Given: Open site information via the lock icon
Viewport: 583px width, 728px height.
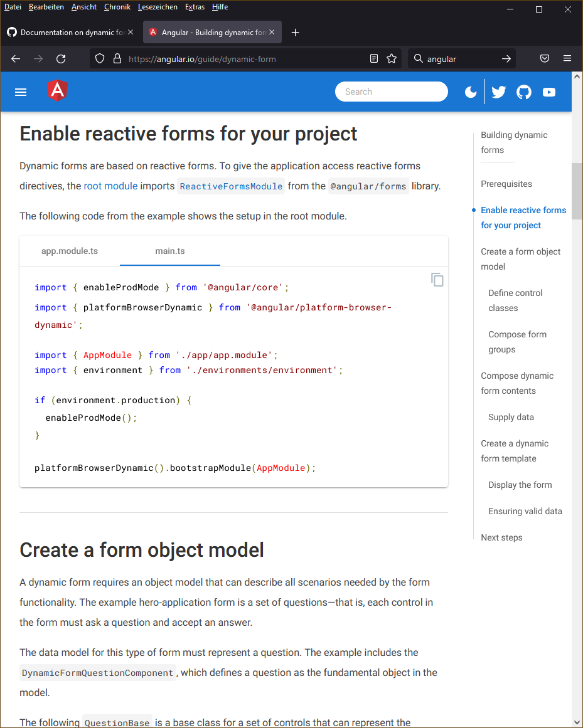Looking at the screenshot, I should click(117, 58).
